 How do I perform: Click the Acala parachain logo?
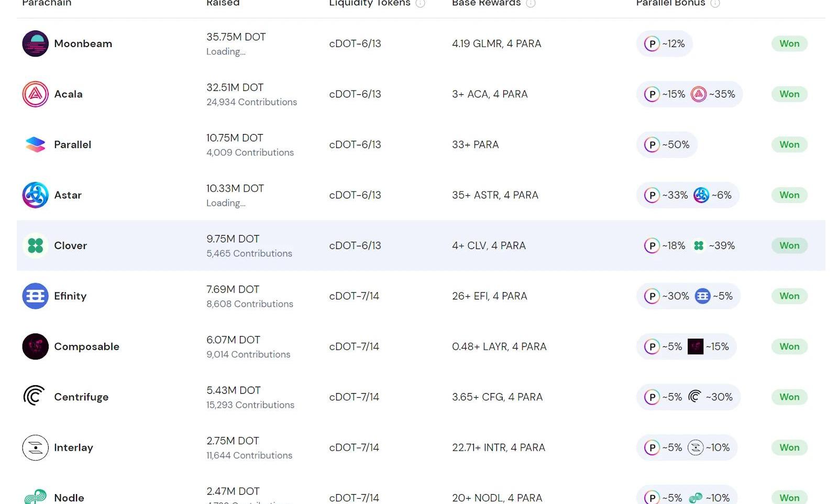[35, 94]
